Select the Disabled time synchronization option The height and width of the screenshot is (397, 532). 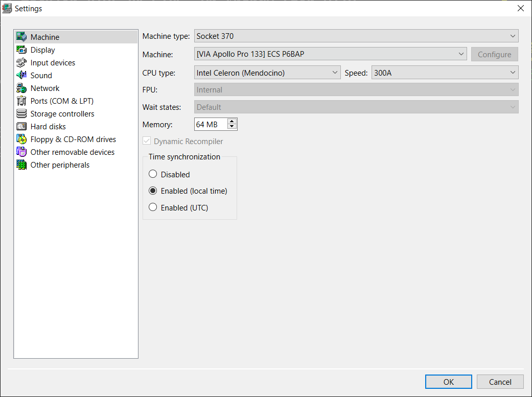pyautogui.click(x=153, y=174)
